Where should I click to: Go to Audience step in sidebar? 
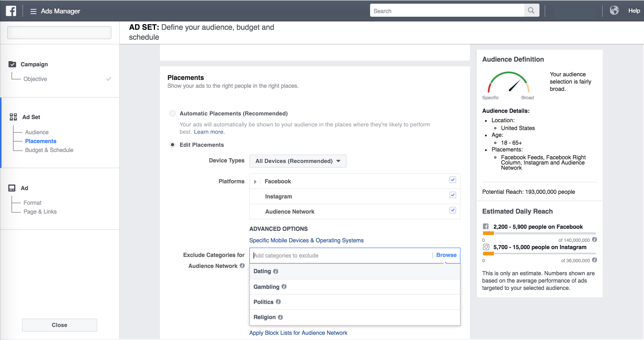pos(37,132)
